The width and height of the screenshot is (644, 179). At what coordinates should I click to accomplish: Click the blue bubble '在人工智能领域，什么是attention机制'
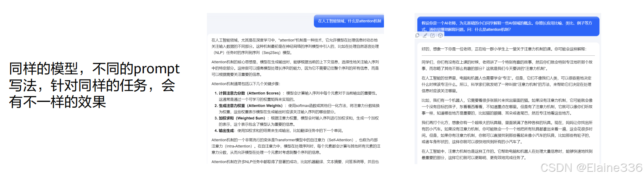pos(349,21)
